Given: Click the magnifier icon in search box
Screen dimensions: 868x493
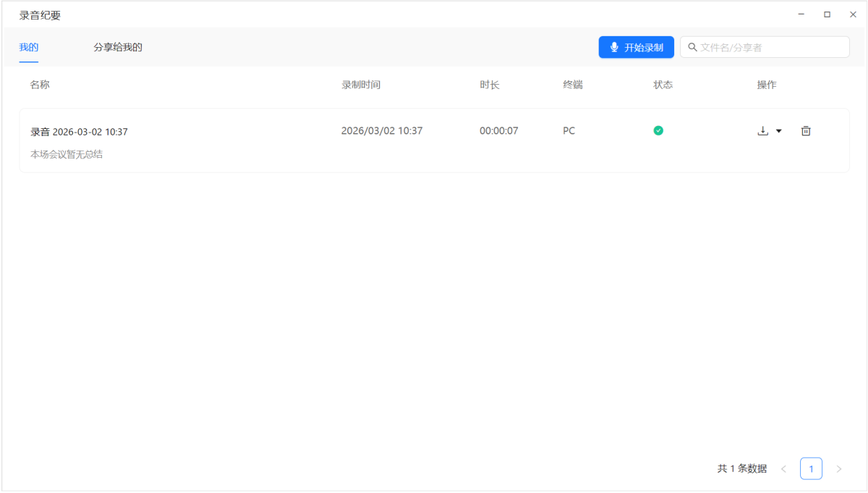Looking at the screenshot, I should [692, 47].
